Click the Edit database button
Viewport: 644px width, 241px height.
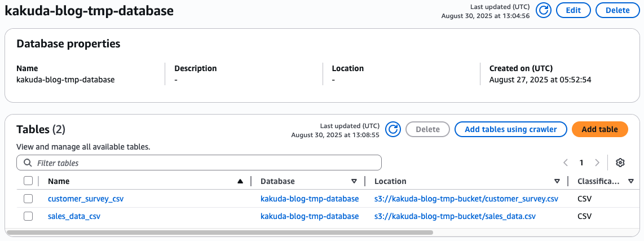pos(573,11)
